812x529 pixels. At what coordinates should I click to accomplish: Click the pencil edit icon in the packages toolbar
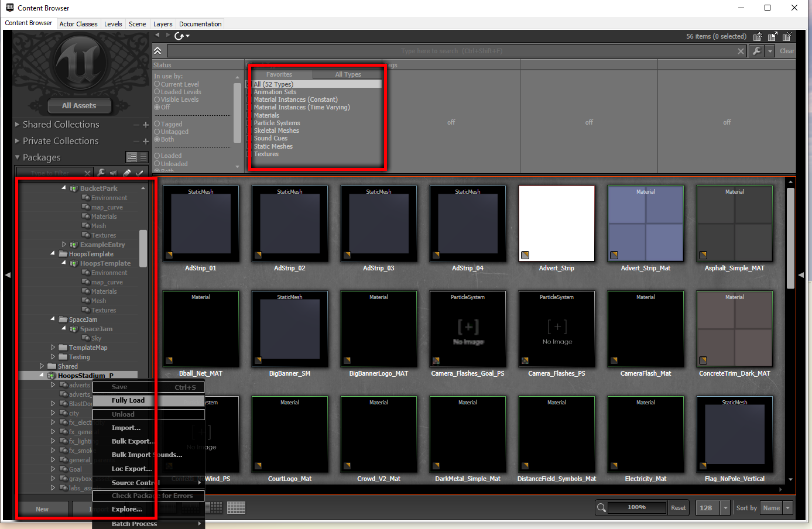126,173
